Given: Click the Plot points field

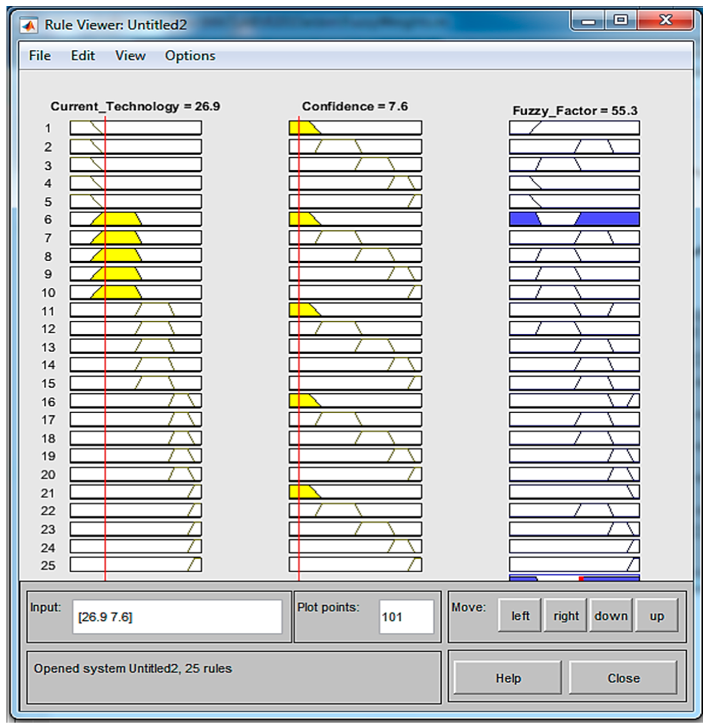Looking at the screenshot, I should (x=406, y=617).
